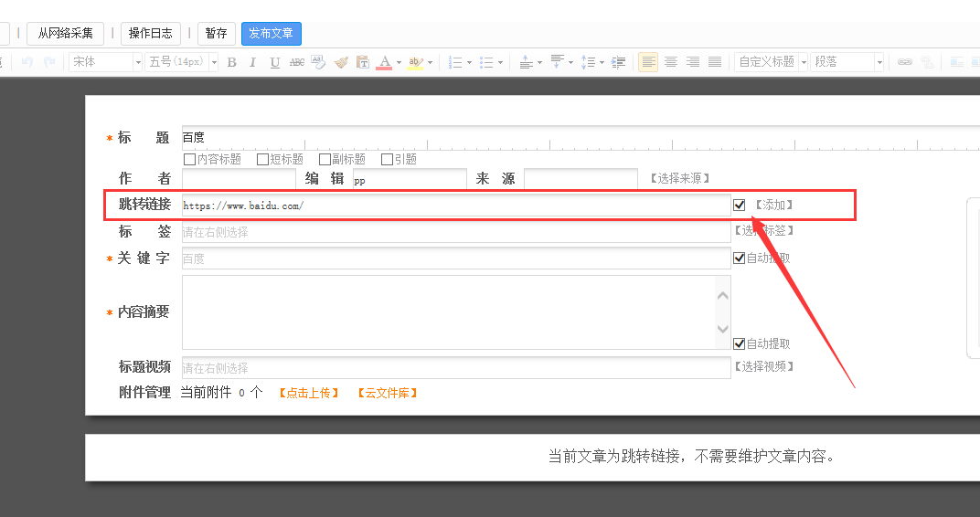
Task: Click the paste as plain text icon
Action: pyautogui.click(x=363, y=62)
